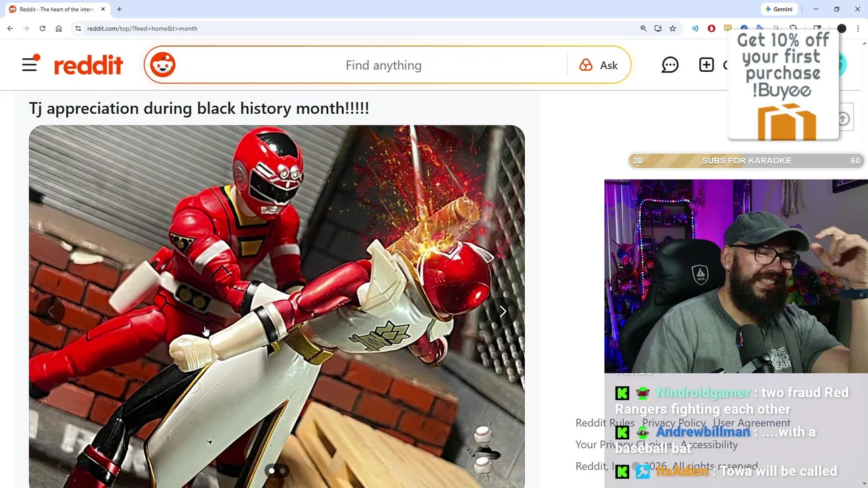Viewport: 868px width, 488px height.
Task: Click chat username 'Nindroidgamer'
Action: pos(703,392)
